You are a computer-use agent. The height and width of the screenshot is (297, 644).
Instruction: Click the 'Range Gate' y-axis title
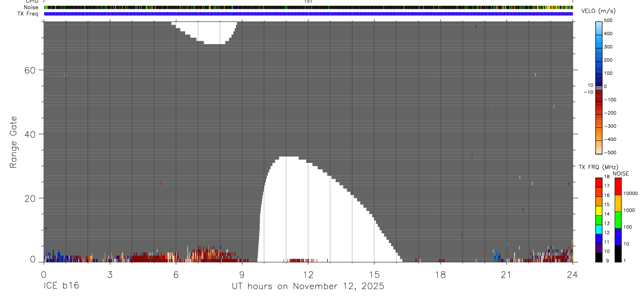coord(14,142)
